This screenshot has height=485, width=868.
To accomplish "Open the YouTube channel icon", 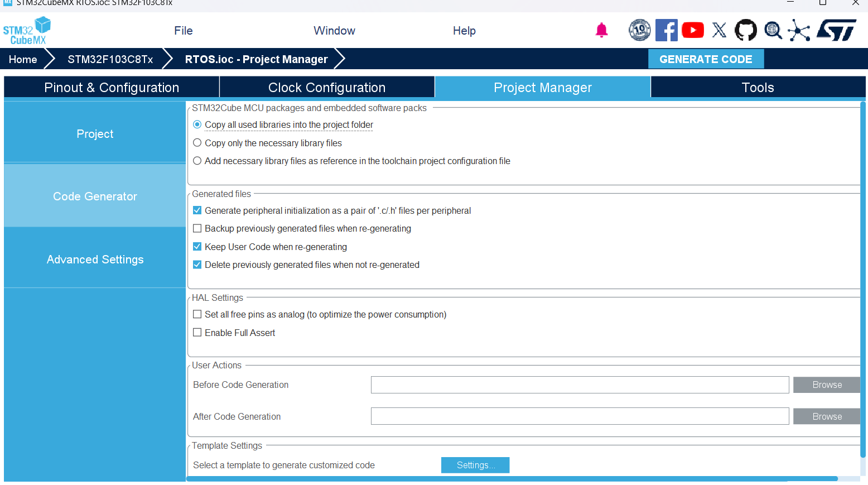I will [x=693, y=30].
